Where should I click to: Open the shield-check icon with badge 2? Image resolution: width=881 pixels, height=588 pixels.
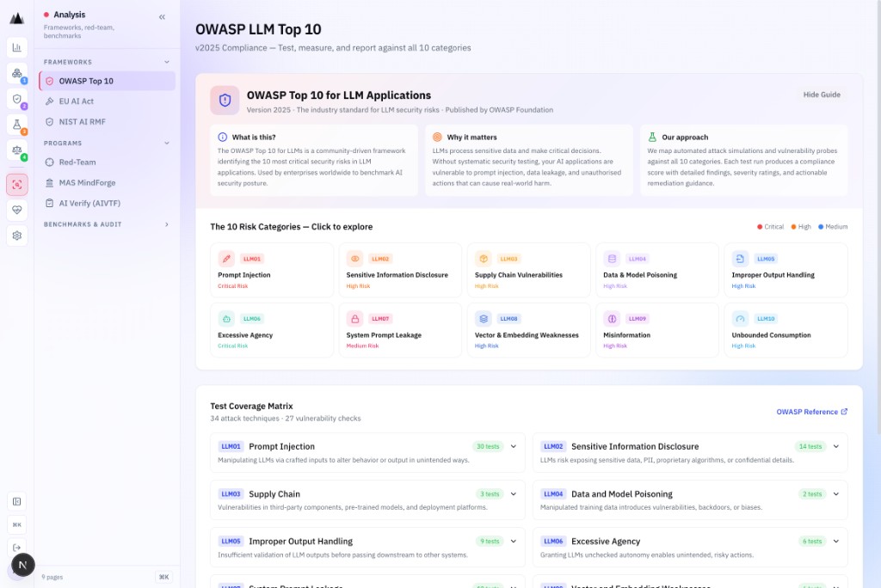[x=17, y=100]
